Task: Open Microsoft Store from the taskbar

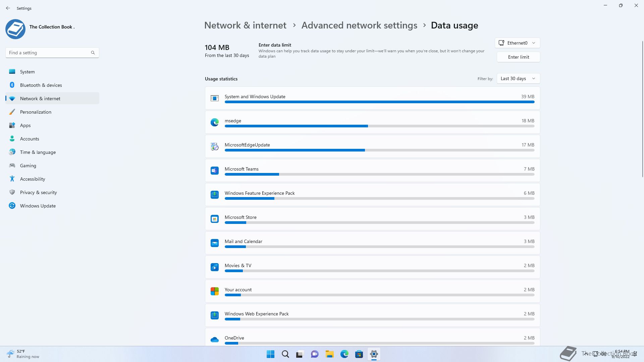Action: 359,354
